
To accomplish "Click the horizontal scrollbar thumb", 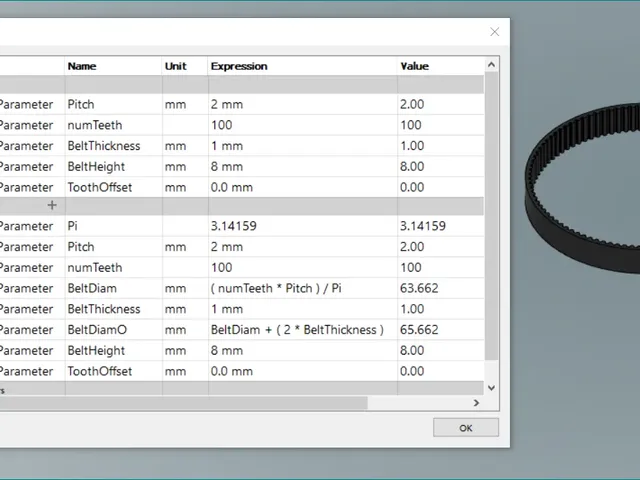I will click(184, 403).
